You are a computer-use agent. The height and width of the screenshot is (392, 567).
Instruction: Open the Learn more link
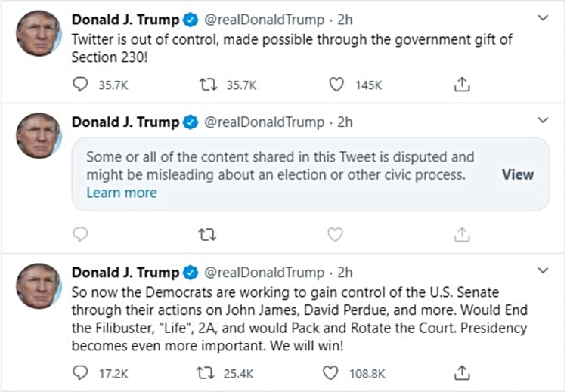point(122,193)
